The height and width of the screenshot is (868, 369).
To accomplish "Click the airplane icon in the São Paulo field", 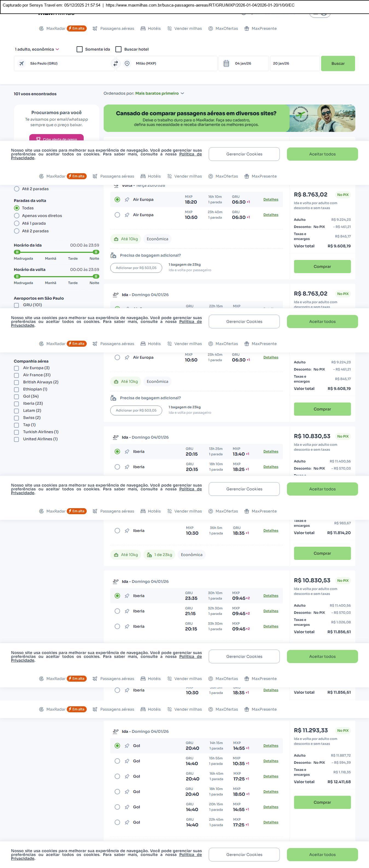I will point(22,63).
